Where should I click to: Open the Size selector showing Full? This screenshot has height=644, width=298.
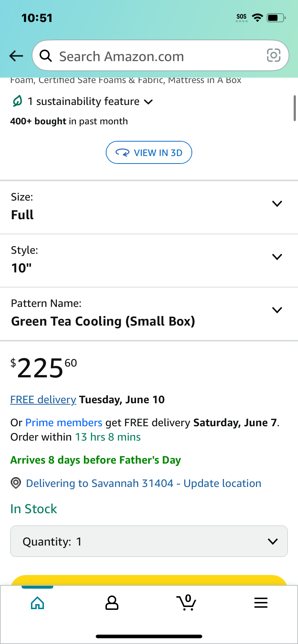click(149, 207)
